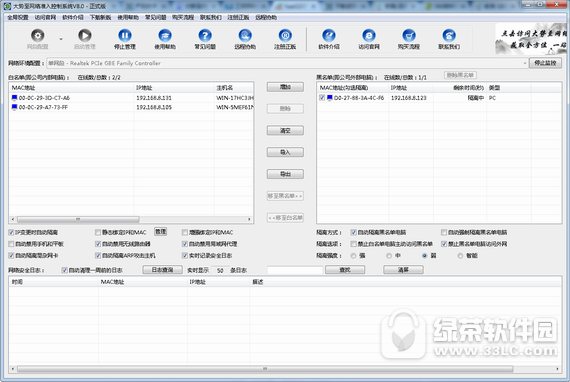This screenshot has height=382, width=570.
Task: Enable the 静态绑定IP和MAC checkbox
Action: click(x=98, y=232)
